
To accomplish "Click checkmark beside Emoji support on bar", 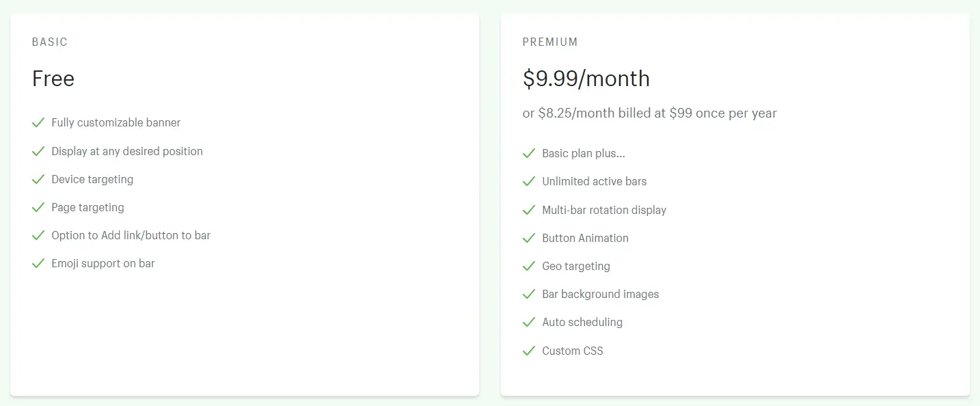I will [x=38, y=264].
